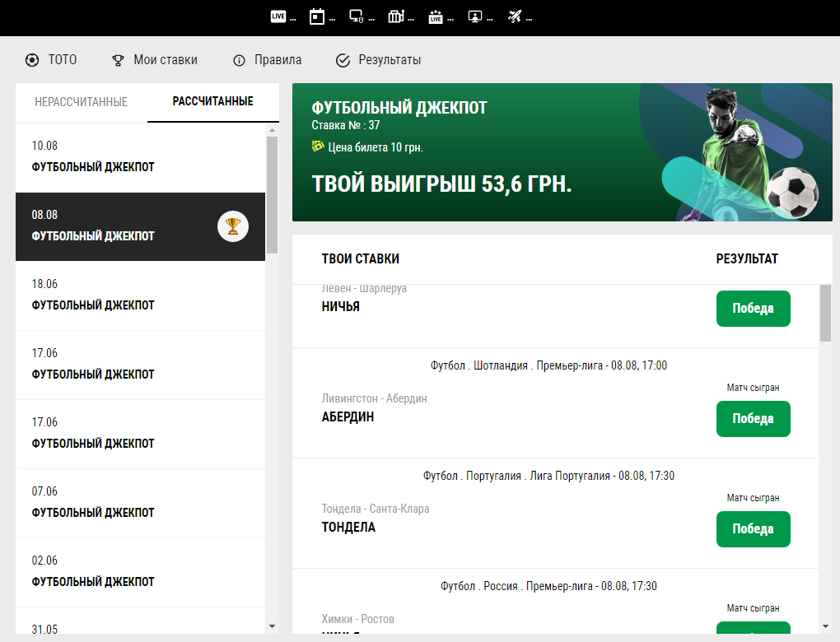Open the calendar schedule icon in top bar

pyautogui.click(x=317, y=16)
